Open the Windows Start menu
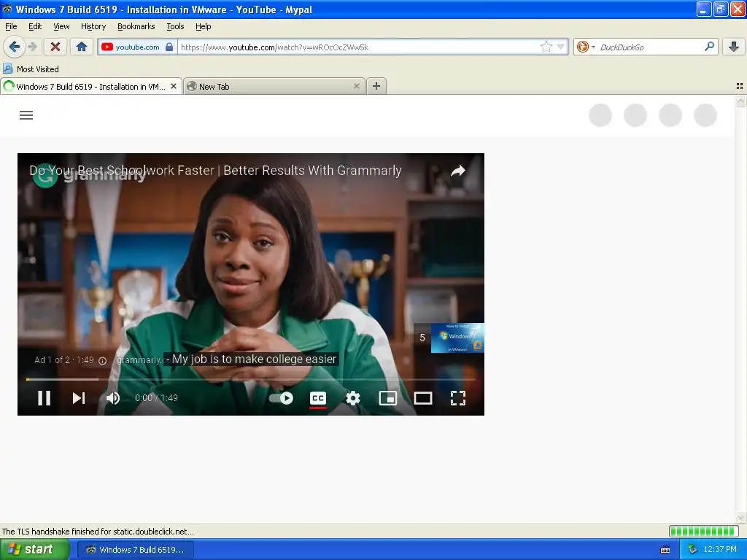Screen dimensions: 747x560 34,549
